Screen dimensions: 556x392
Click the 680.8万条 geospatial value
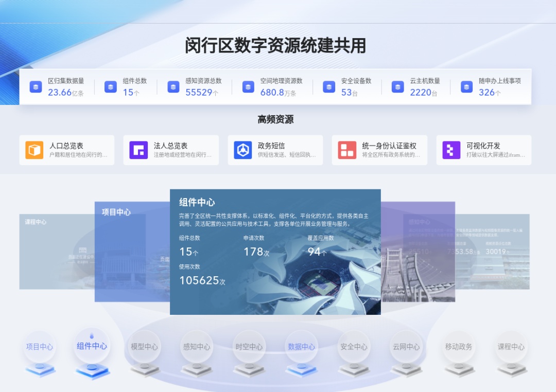(278, 93)
